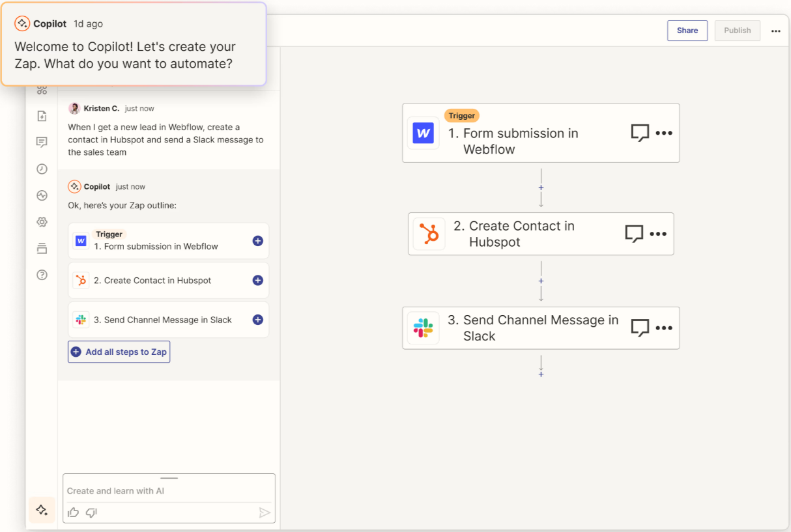Click the Slack app icon on canvas step 3
Image resolution: width=791 pixels, height=532 pixels.
(424, 328)
